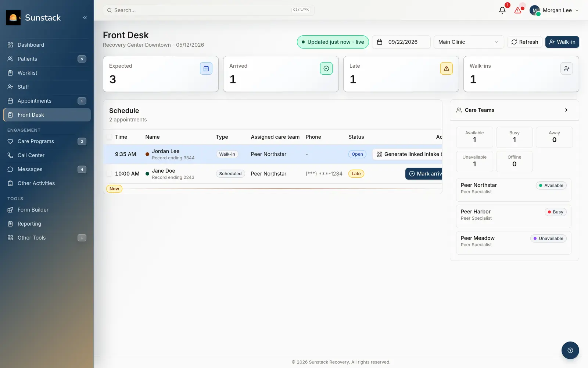Image resolution: width=588 pixels, height=368 pixels.
Task: Click the warning icon on the Late card
Action: [x=447, y=68]
